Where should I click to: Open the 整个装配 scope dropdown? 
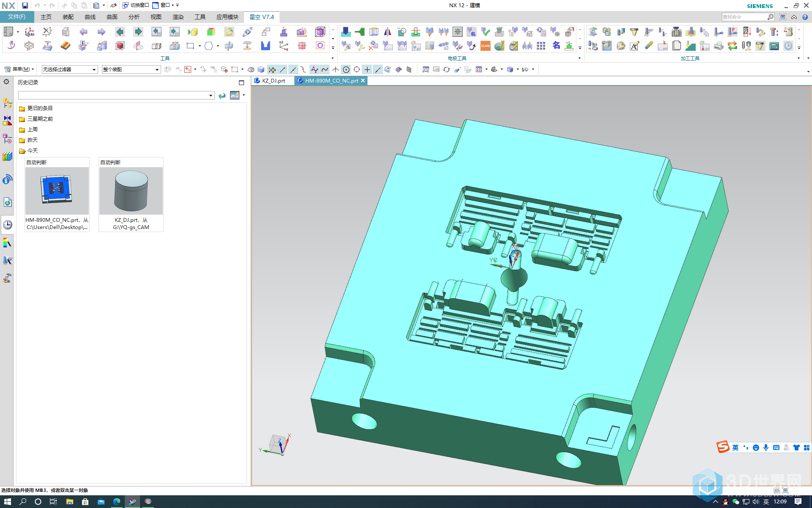(131, 69)
